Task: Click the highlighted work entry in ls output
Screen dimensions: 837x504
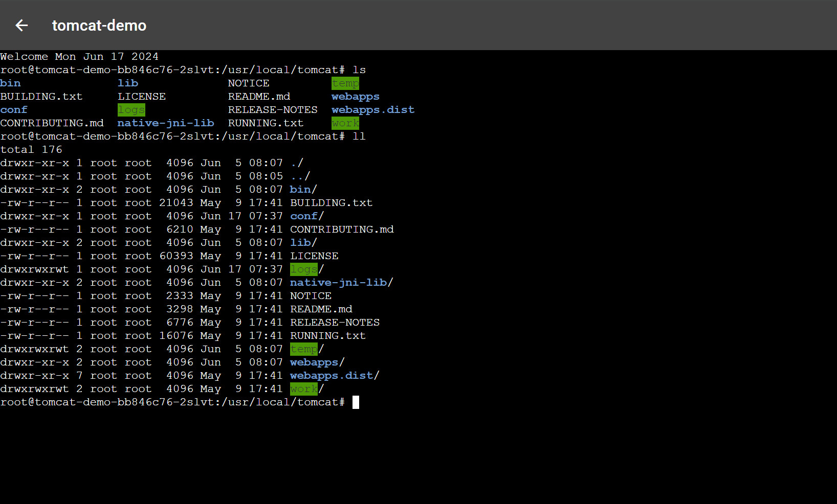Action: pos(345,123)
